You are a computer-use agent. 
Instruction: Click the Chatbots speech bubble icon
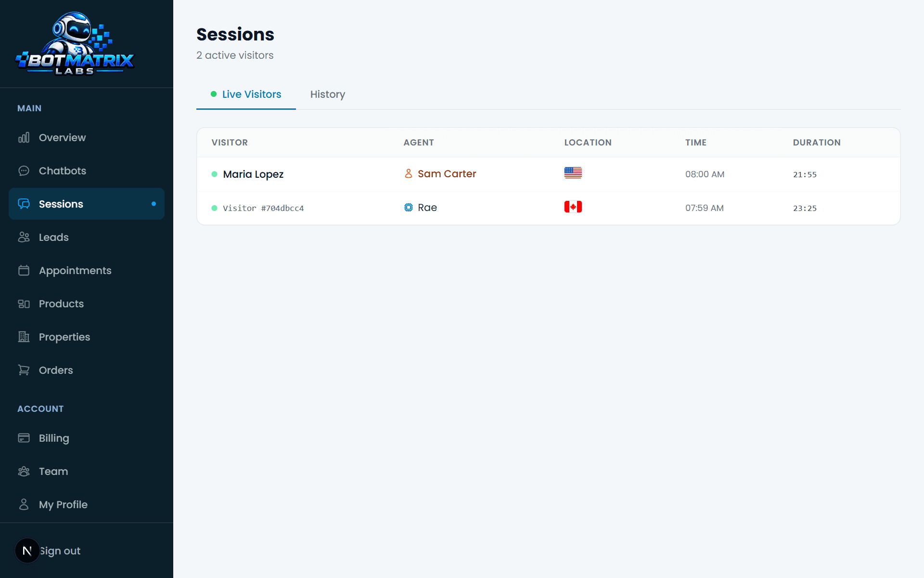pos(24,171)
